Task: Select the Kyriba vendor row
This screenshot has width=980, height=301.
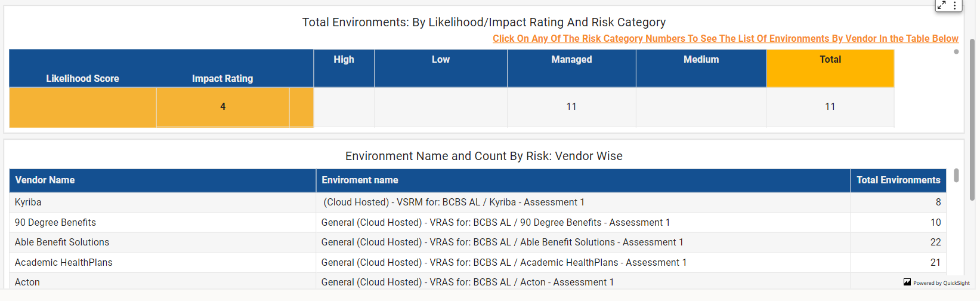Action: point(478,202)
